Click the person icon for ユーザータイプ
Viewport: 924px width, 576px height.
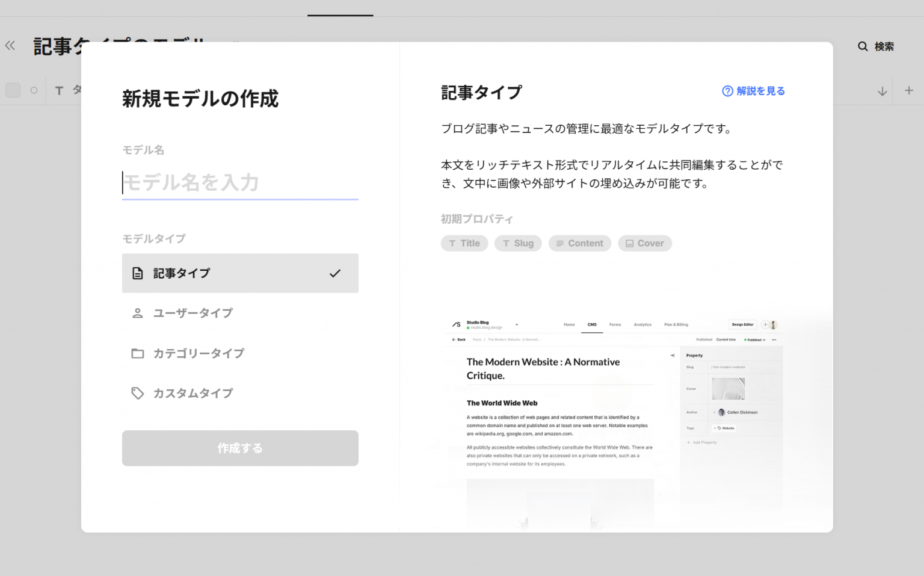(137, 312)
